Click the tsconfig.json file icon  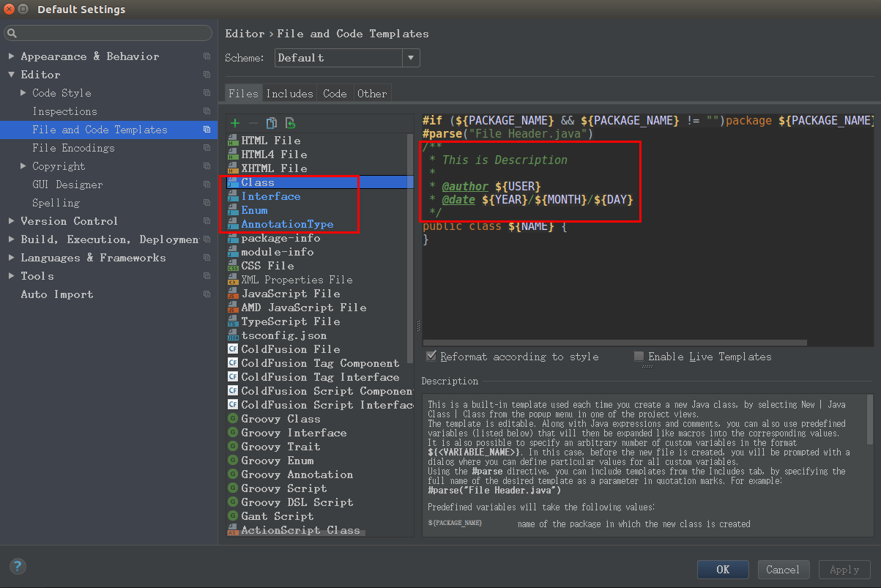(x=233, y=335)
